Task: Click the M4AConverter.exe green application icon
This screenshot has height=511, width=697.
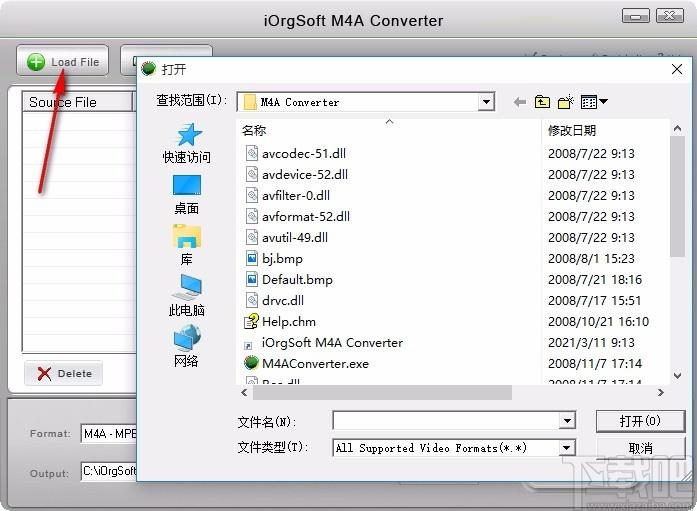Action: click(252, 363)
